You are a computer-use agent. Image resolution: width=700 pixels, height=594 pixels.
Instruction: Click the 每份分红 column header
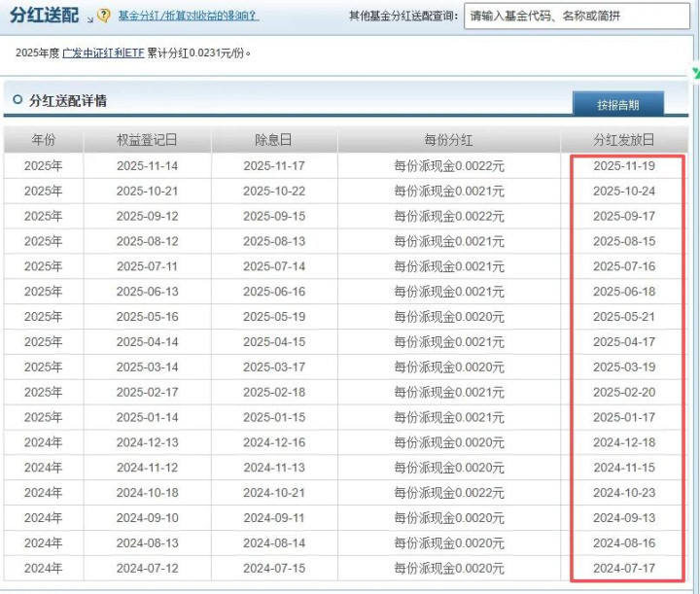448,140
